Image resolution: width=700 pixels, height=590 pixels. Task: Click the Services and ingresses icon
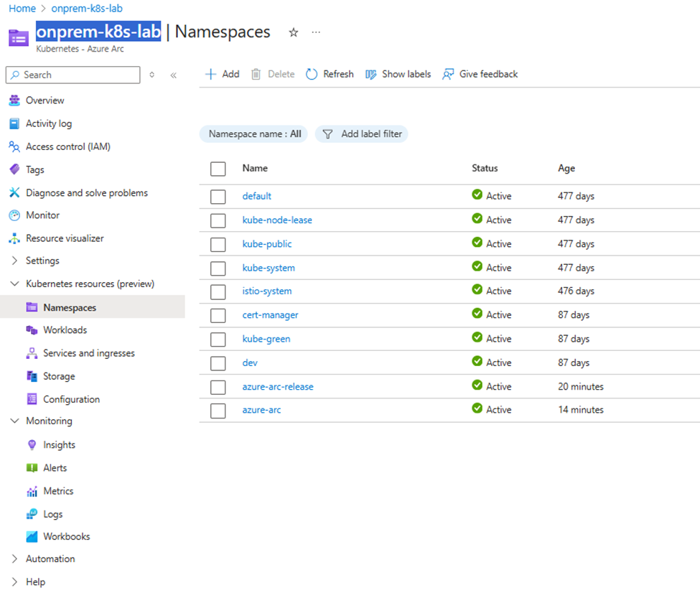tap(32, 353)
